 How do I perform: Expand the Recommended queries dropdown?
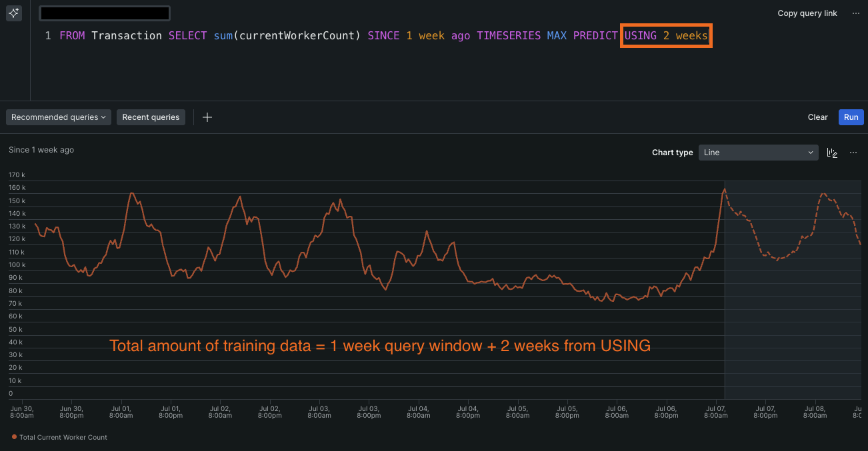[59, 117]
